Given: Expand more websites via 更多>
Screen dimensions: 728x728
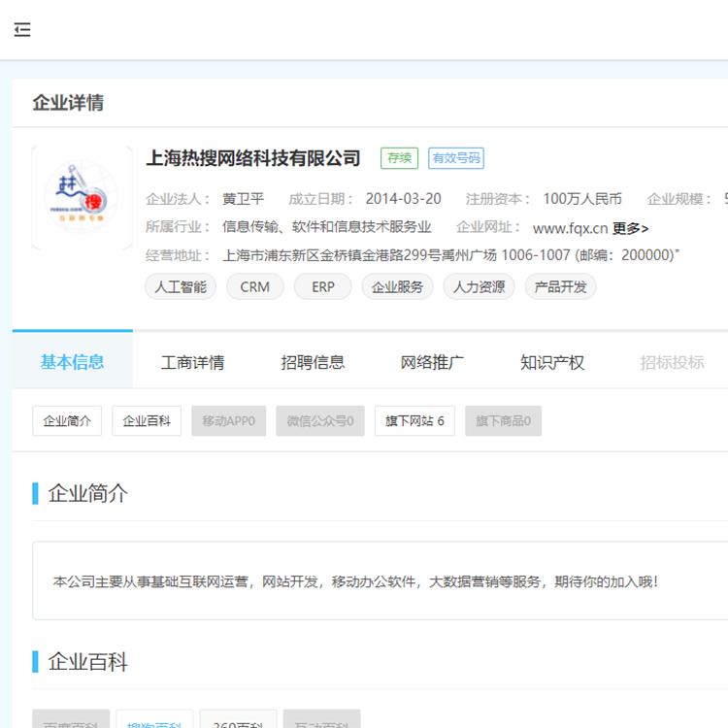Looking at the screenshot, I should pos(631,228).
